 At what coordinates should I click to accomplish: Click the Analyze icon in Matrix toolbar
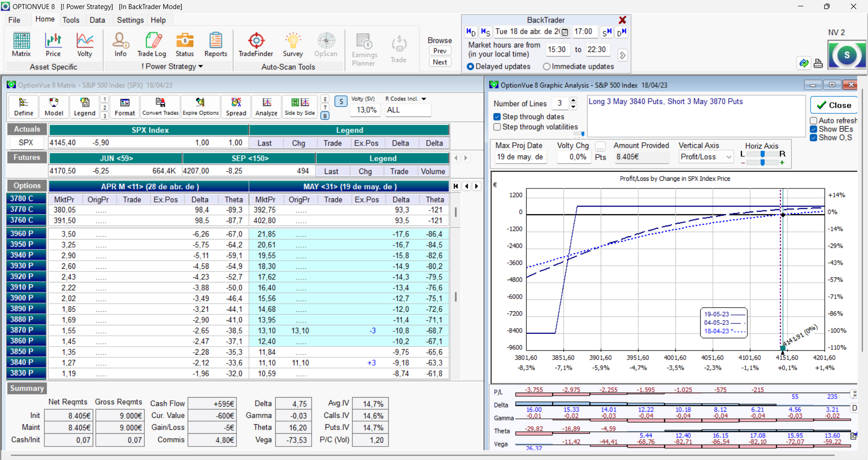(266, 107)
